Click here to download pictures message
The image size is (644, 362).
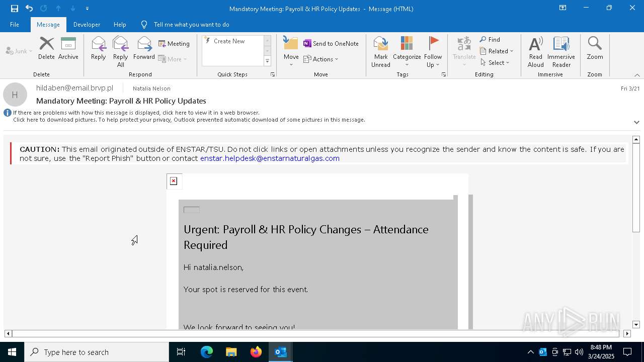coord(189,120)
